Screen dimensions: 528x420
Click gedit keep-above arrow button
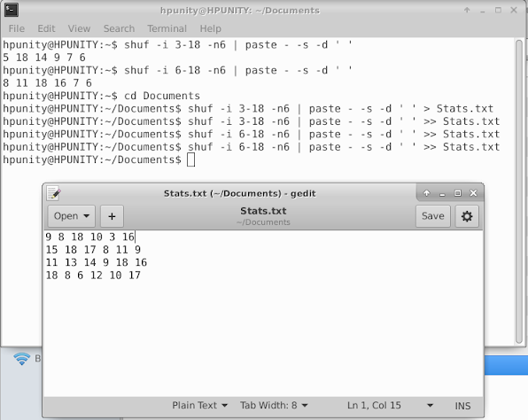(427, 193)
